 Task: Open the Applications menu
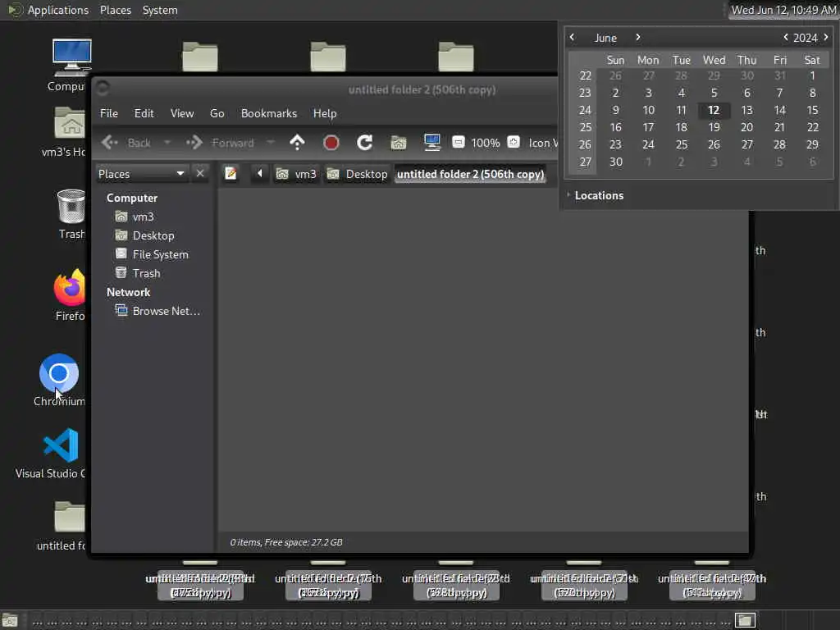(48, 10)
